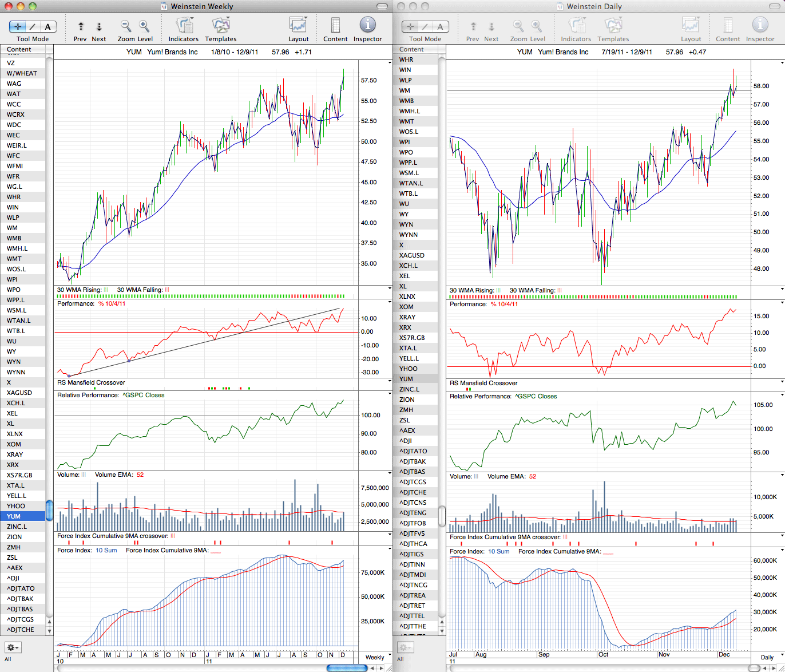The width and height of the screenshot is (785, 672).
Task: Select text annotation tool in Weinstein Weekly
Action: coord(48,26)
